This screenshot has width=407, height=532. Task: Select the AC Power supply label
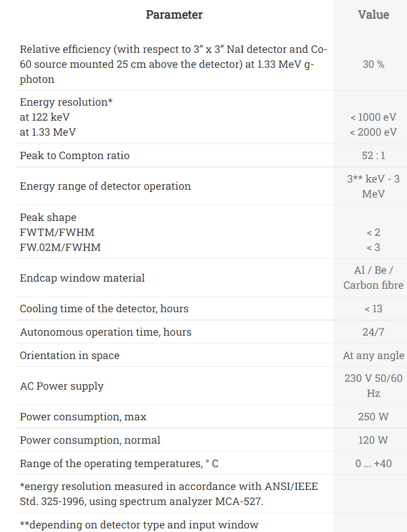point(61,386)
